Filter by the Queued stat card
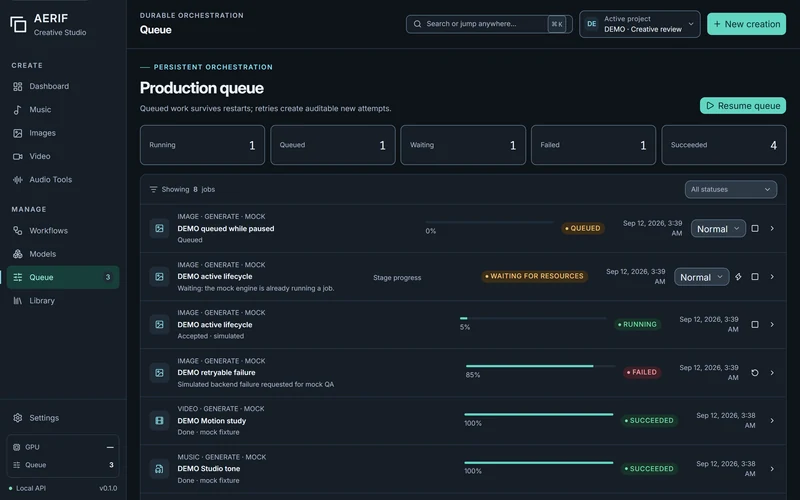This screenshot has height=500, width=800. coord(333,145)
